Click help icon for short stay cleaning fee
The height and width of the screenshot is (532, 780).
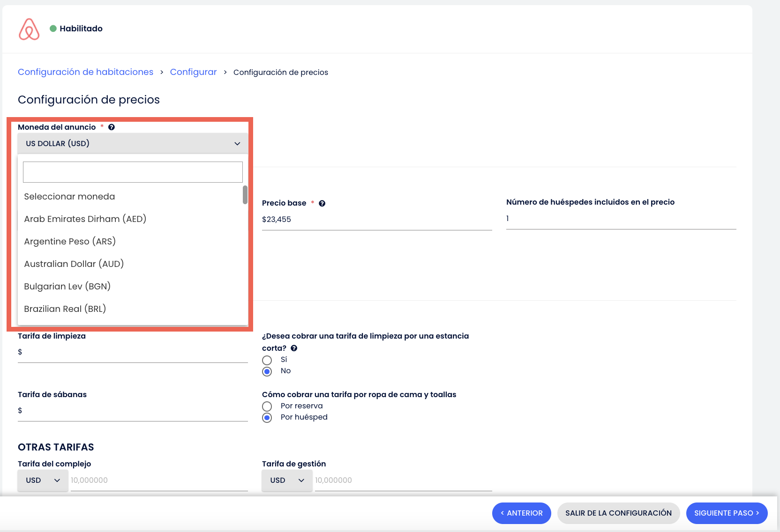tap(294, 348)
